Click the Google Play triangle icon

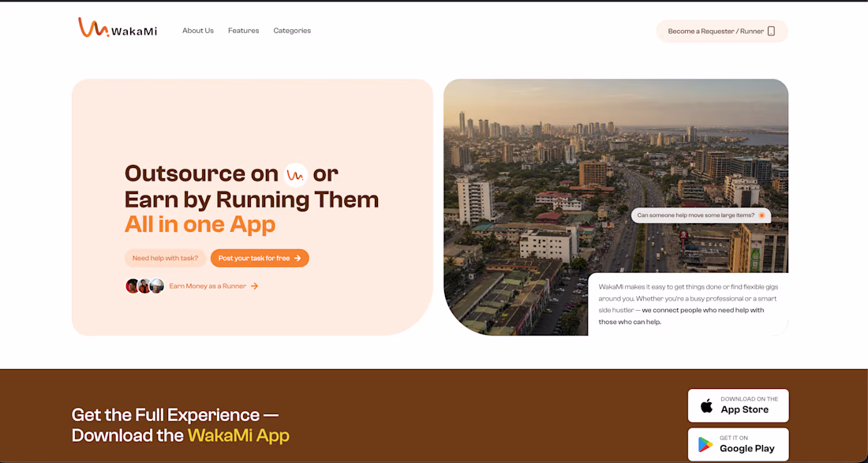click(705, 445)
